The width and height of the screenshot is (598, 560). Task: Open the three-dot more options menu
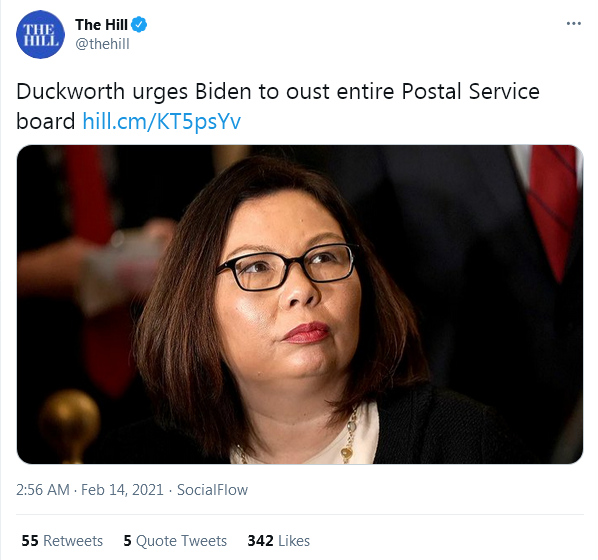(574, 24)
